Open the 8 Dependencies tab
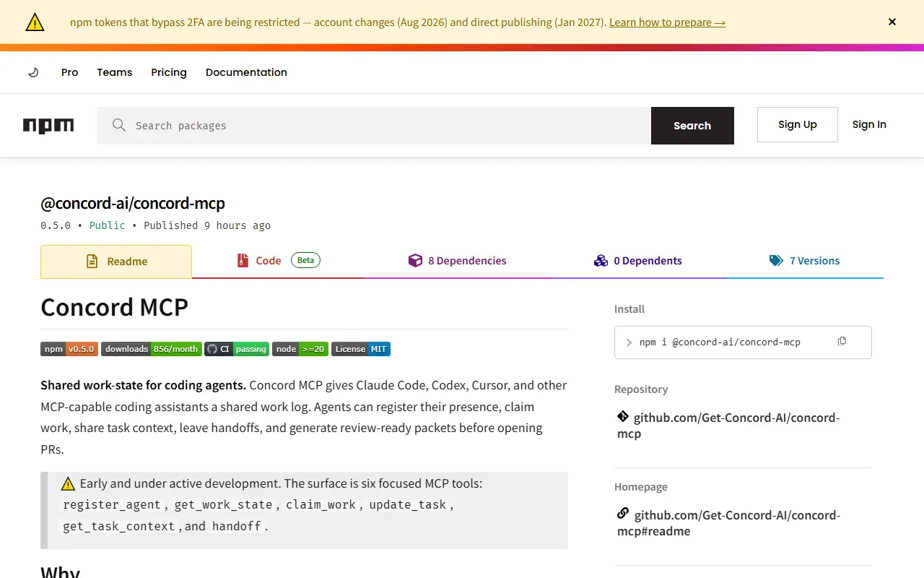 pos(457,261)
